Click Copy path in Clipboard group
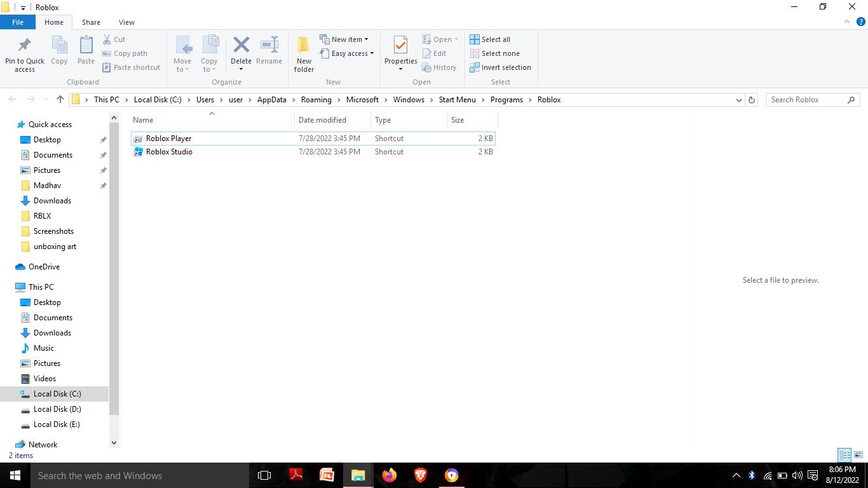Screen dimensions: 868x488 pyautogui.click(x=125, y=53)
